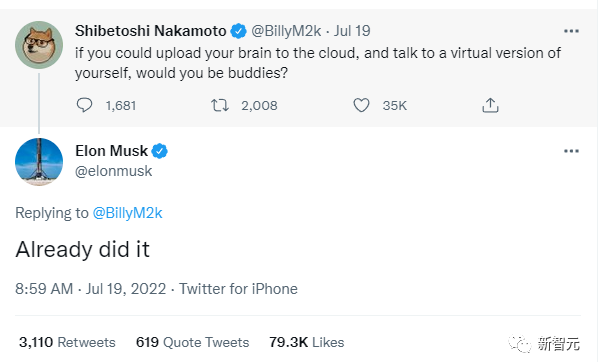Open the Jul 19 tweet date link
Image resolution: width=598 pixels, height=362 pixels.
click(352, 31)
